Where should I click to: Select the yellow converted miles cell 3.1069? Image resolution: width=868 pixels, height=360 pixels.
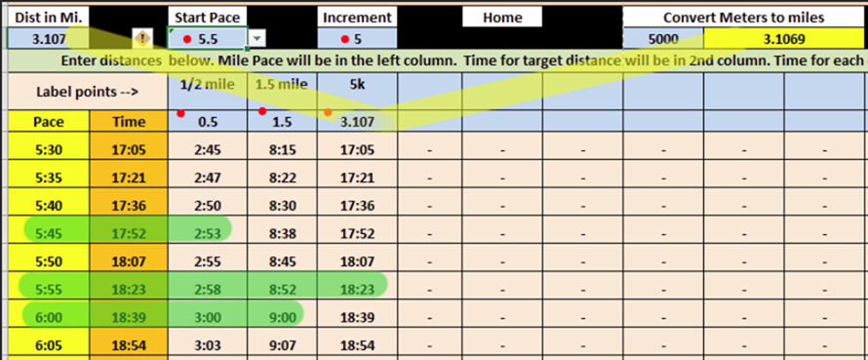[783, 39]
